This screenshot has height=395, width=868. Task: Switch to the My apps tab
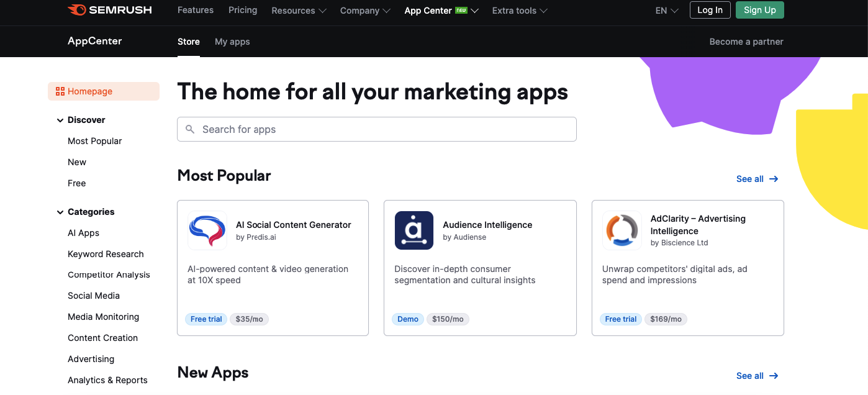click(x=232, y=42)
